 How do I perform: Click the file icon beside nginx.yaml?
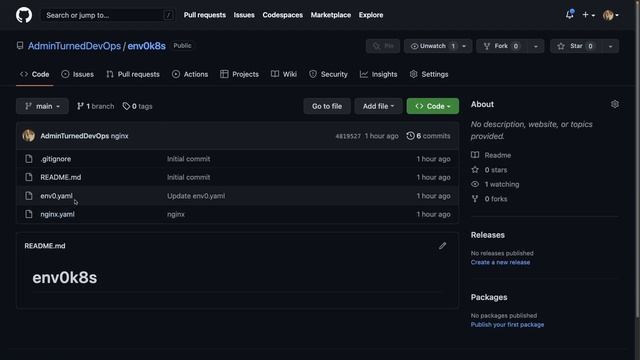click(x=29, y=214)
